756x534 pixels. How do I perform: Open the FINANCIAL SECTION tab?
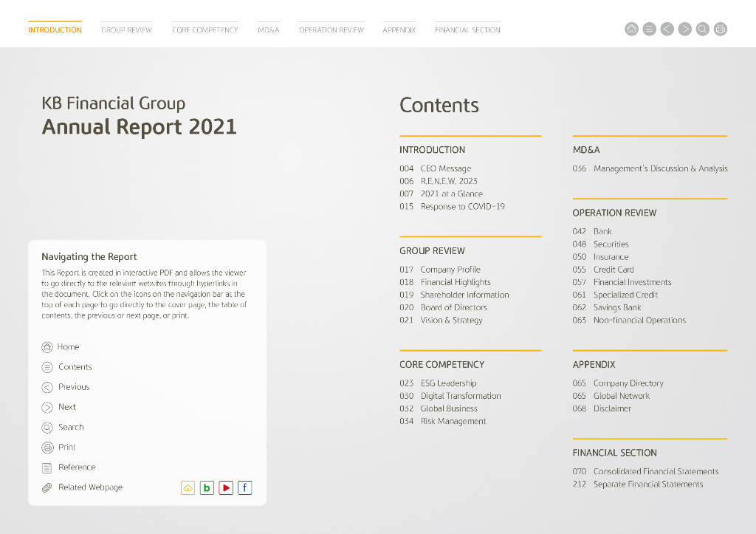(467, 30)
